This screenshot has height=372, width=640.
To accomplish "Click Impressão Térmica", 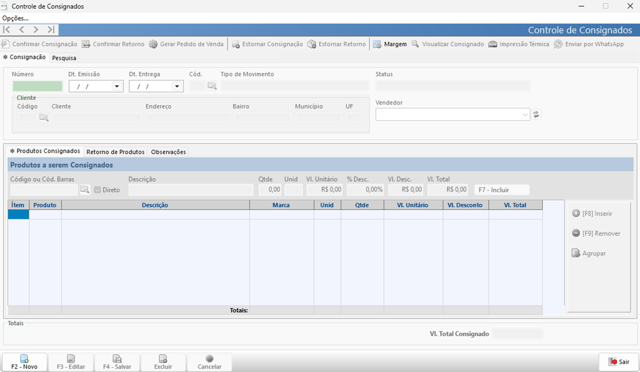I will tap(519, 44).
